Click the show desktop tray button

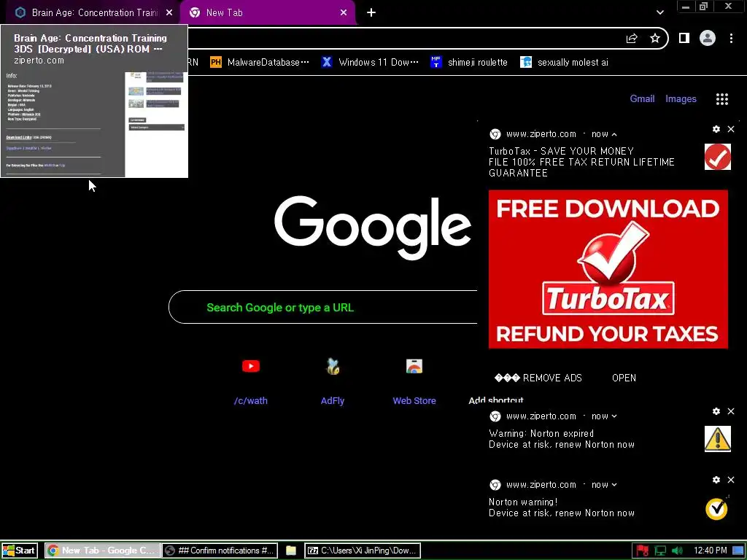738,551
